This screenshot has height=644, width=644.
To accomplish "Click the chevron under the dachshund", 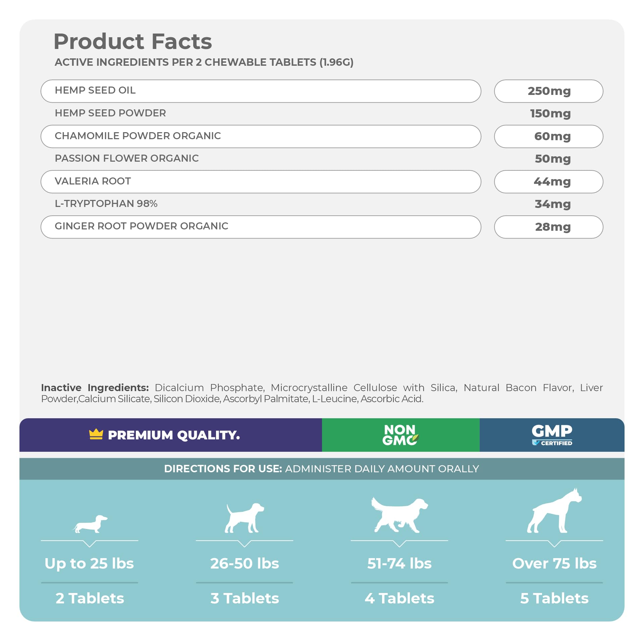I will click(90, 544).
